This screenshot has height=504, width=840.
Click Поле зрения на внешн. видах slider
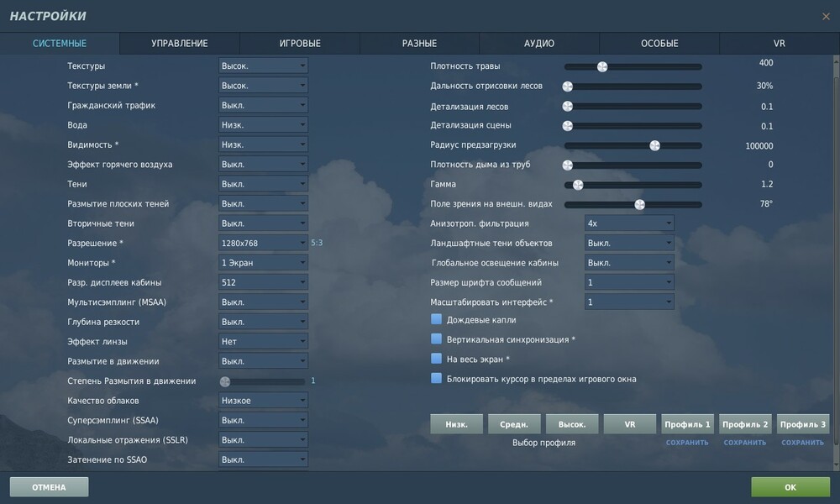(633, 205)
